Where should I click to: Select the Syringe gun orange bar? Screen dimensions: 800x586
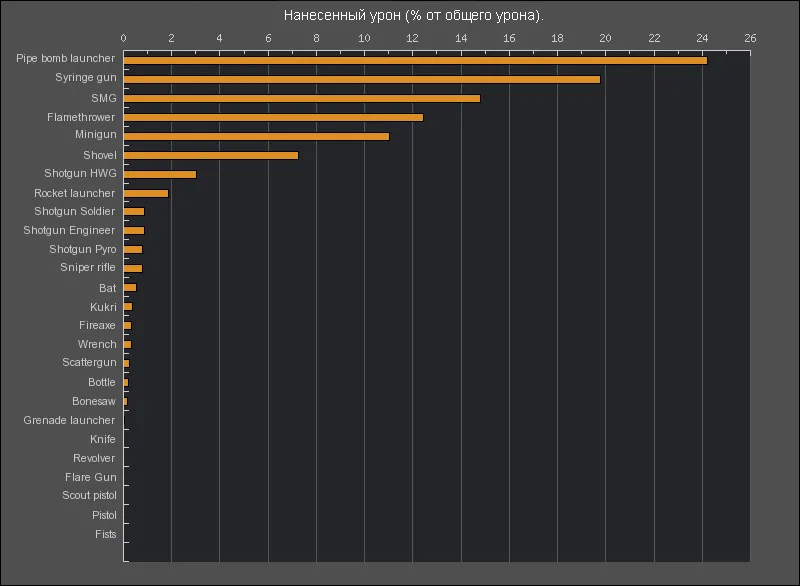coord(362,80)
